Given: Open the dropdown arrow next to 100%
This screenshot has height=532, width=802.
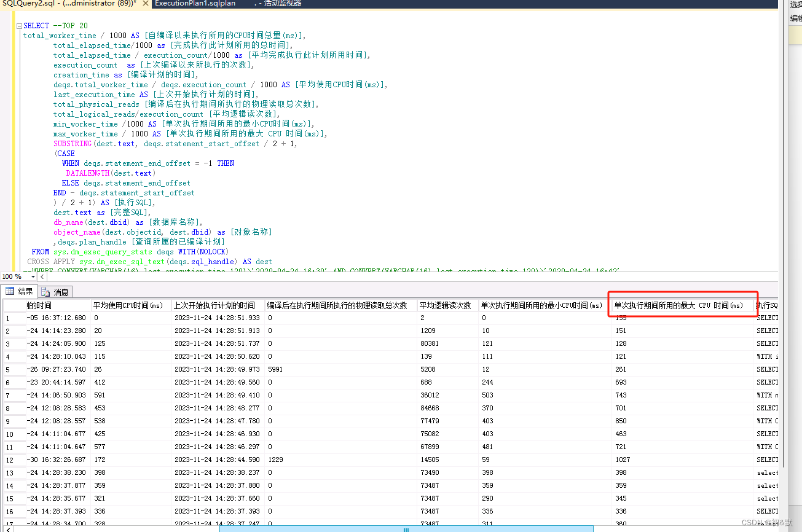Looking at the screenshot, I should [x=33, y=276].
